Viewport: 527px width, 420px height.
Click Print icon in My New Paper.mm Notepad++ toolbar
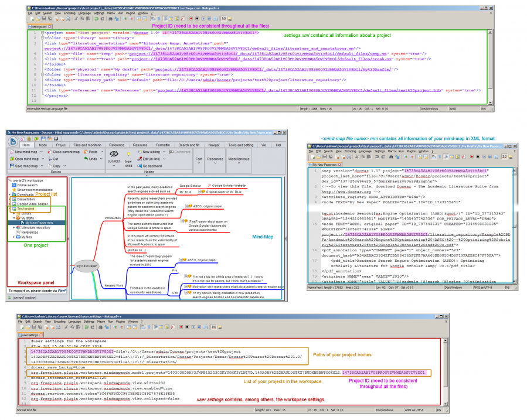coord(349,157)
